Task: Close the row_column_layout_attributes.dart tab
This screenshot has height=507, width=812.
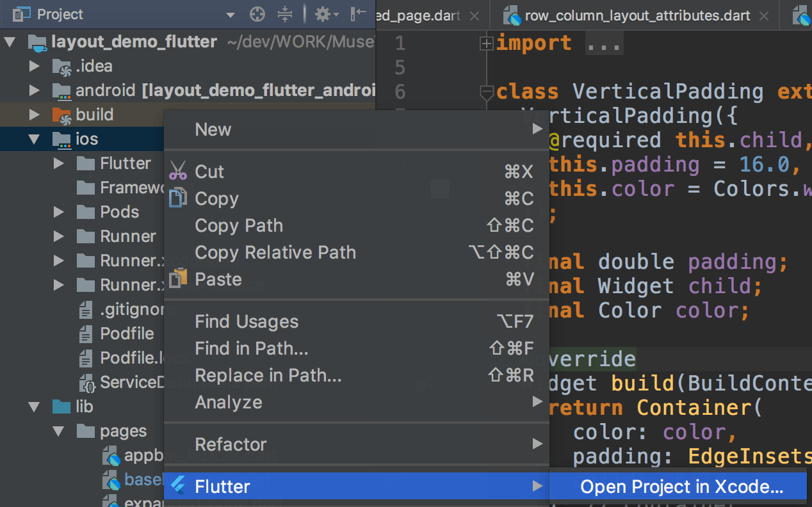Action: point(763,15)
